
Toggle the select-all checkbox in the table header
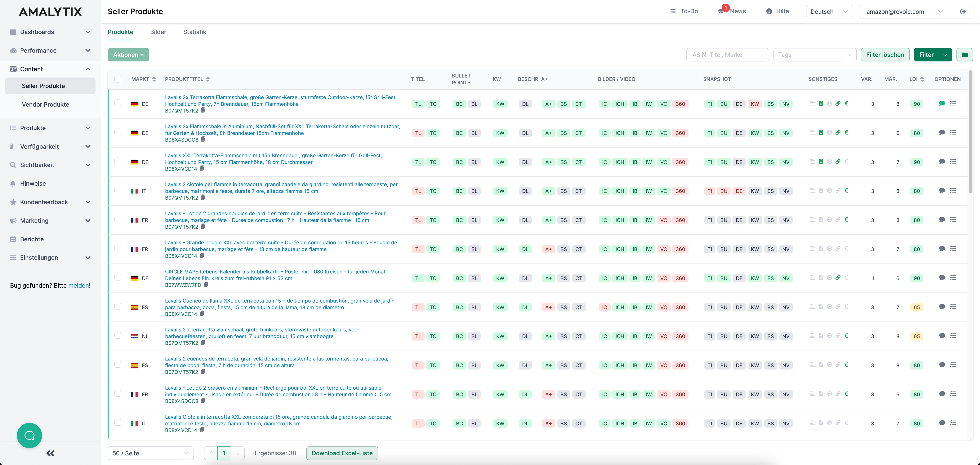118,79
